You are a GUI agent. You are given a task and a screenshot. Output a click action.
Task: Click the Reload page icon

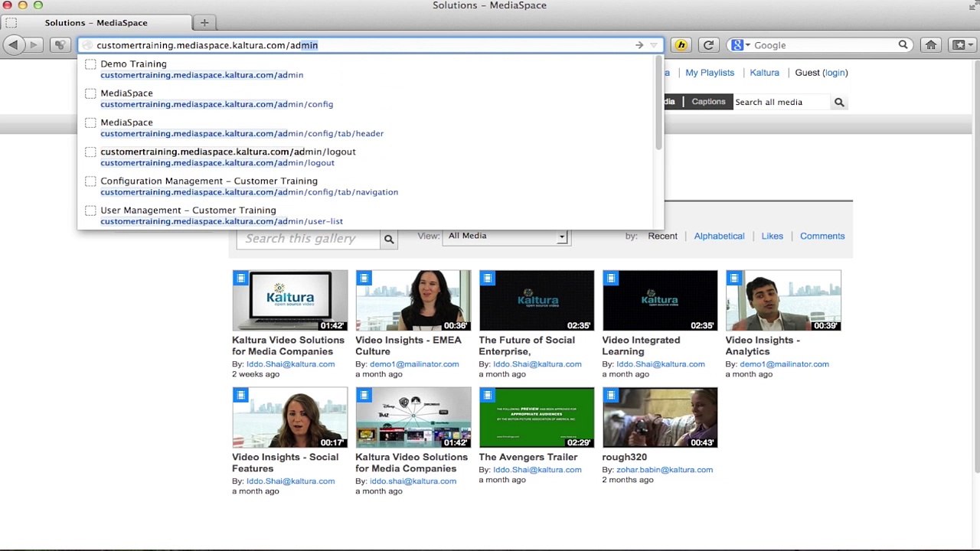click(708, 45)
